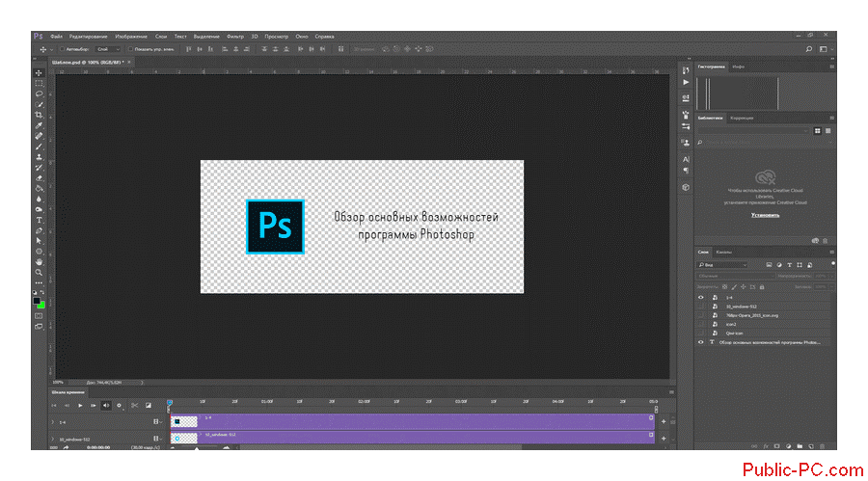Image resolution: width=868 pixels, height=481 pixels.
Task: Select the Hand tool
Action: (39, 262)
